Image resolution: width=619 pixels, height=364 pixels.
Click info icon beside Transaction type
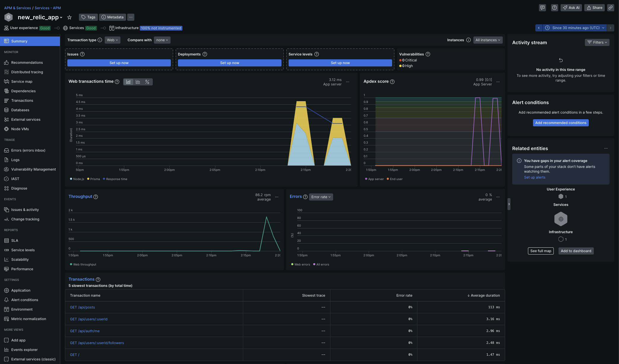click(x=100, y=40)
